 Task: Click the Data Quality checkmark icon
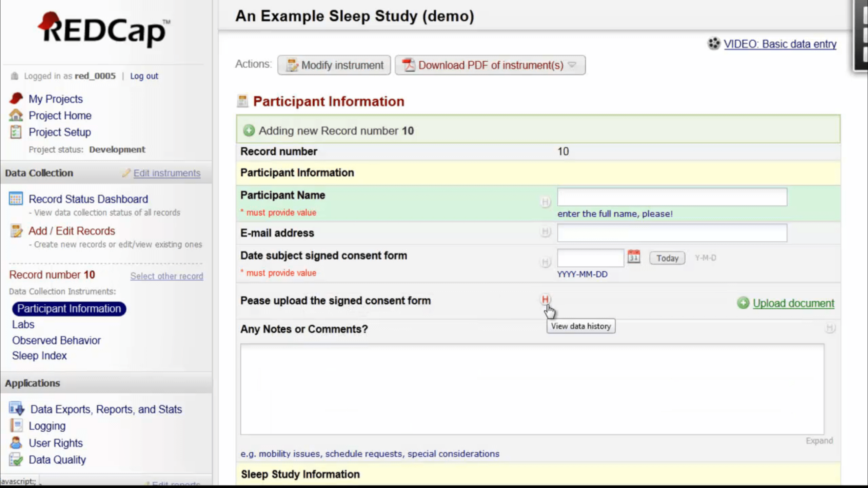(x=16, y=460)
